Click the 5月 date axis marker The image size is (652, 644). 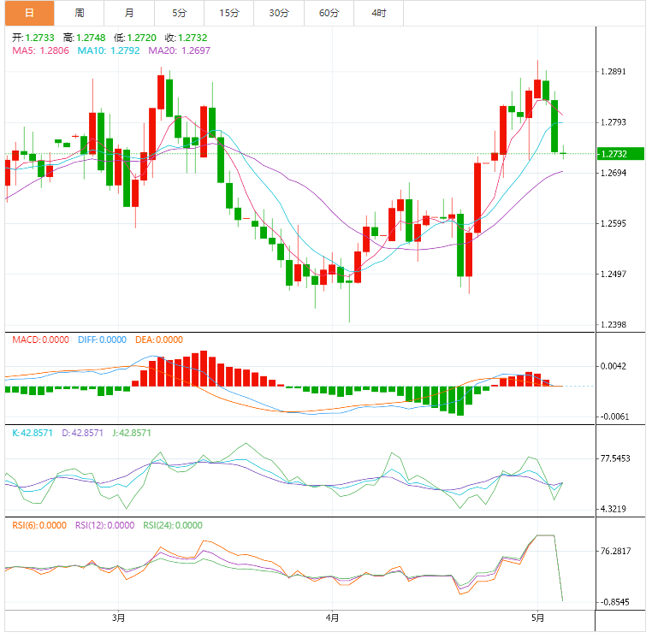(537, 618)
